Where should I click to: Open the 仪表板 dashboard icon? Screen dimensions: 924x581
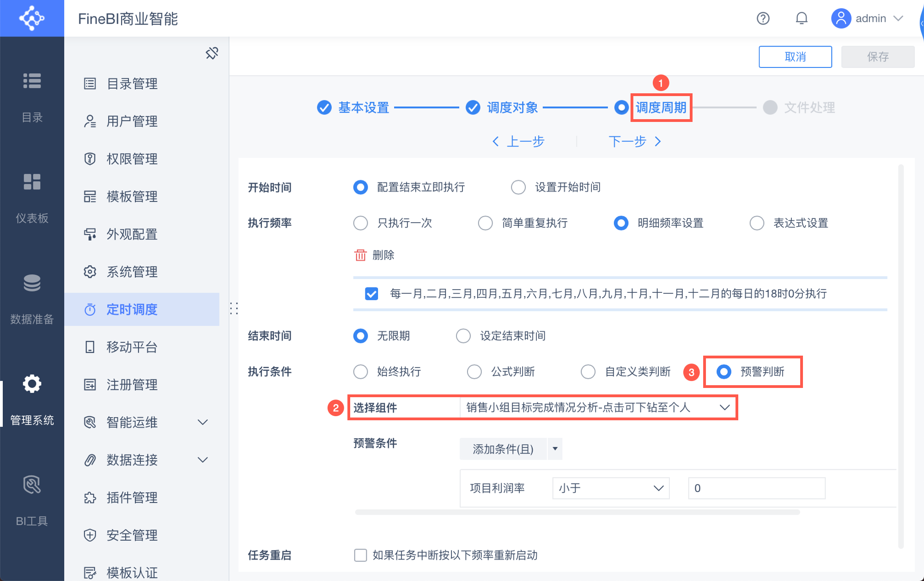[32, 182]
